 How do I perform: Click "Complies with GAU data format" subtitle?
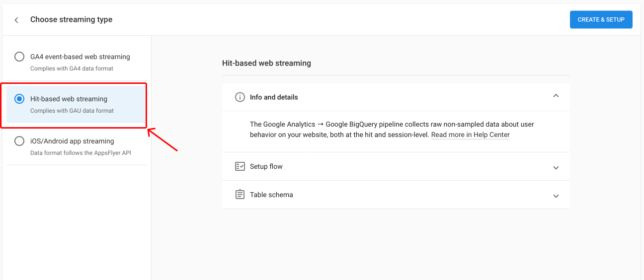(x=72, y=111)
